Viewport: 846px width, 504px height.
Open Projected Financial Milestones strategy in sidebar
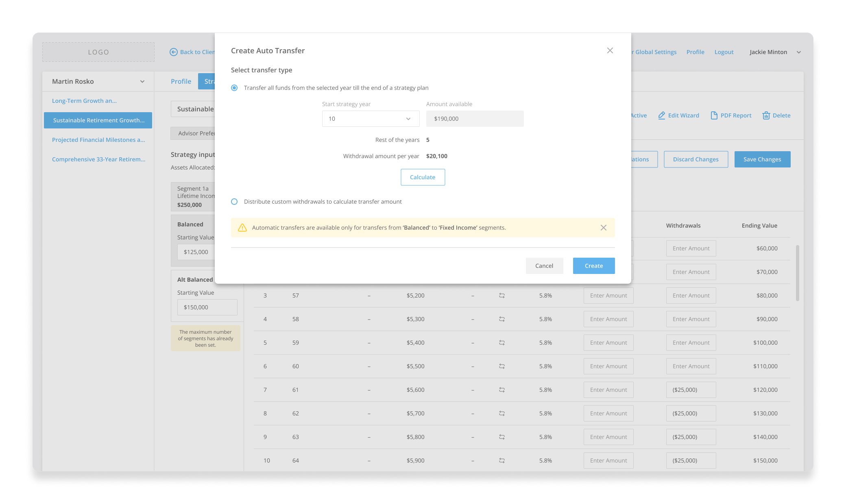coord(98,140)
